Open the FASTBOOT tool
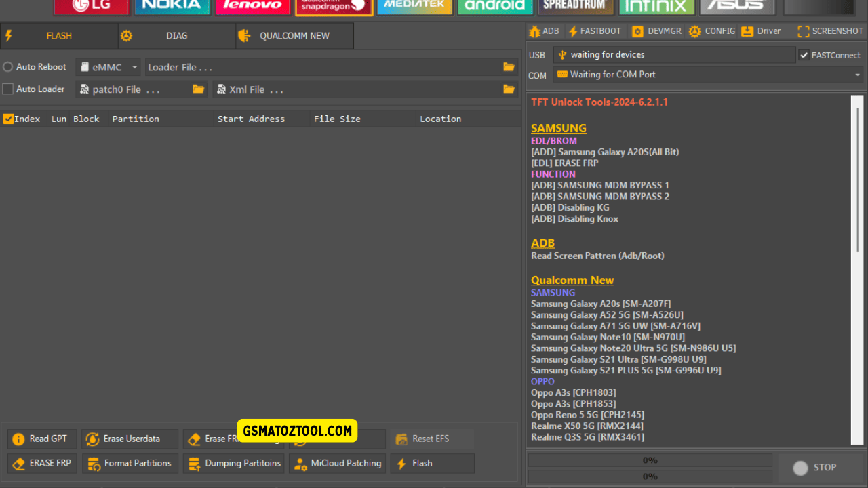Viewport: 868px width, 488px height. click(595, 31)
